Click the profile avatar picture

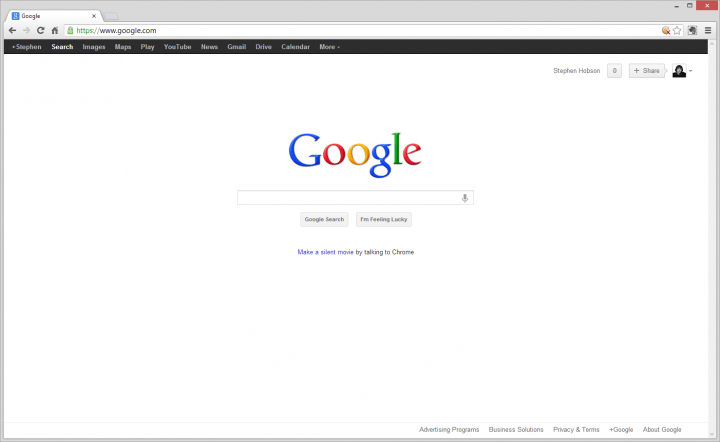click(x=679, y=71)
